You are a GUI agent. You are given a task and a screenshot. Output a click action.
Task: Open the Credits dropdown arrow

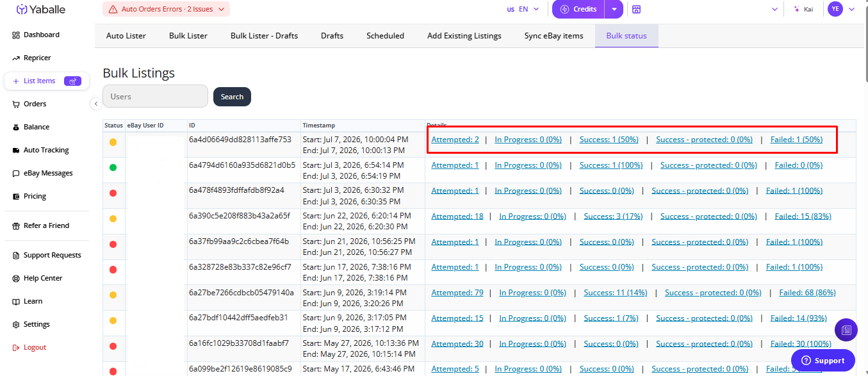coord(614,9)
